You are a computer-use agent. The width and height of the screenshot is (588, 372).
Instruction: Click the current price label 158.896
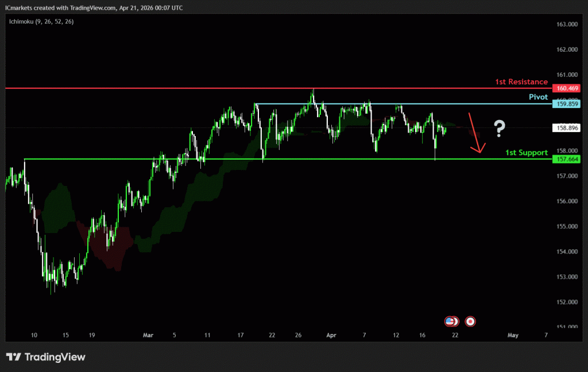click(566, 127)
